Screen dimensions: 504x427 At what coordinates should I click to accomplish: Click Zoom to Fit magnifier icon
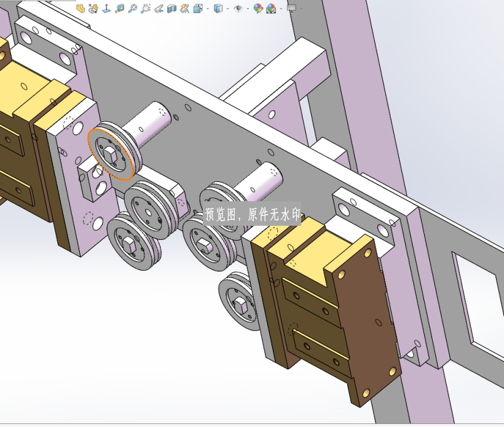(132, 9)
